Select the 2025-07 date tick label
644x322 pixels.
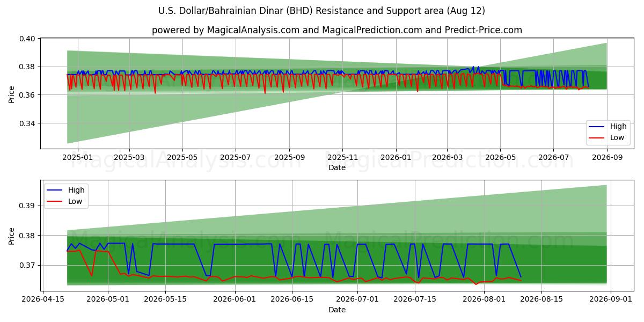coord(236,157)
